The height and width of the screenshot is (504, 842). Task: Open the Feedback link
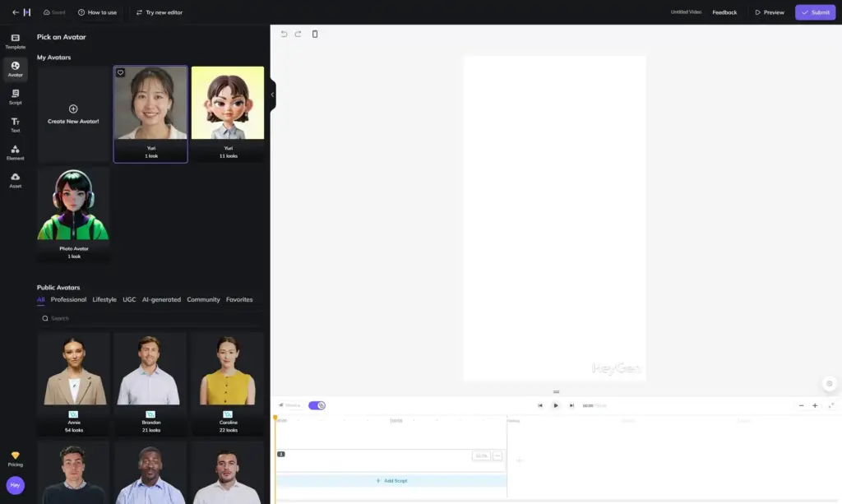pyautogui.click(x=724, y=12)
